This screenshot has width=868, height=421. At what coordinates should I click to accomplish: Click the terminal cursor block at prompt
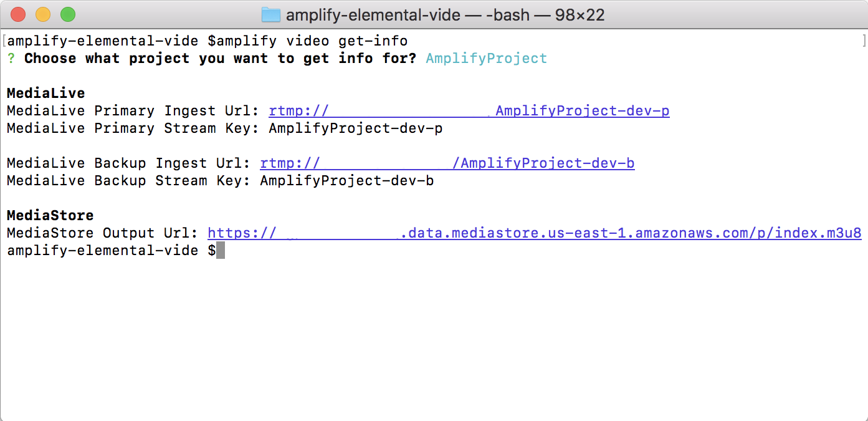(221, 251)
